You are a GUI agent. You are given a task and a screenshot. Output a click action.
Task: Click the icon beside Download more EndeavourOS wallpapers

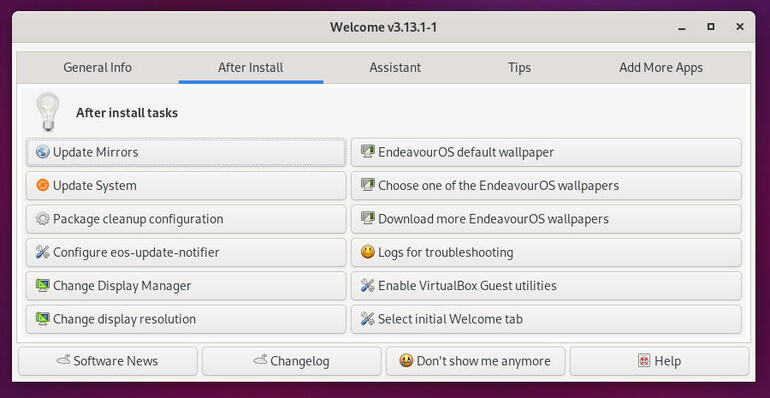coord(368,219)
